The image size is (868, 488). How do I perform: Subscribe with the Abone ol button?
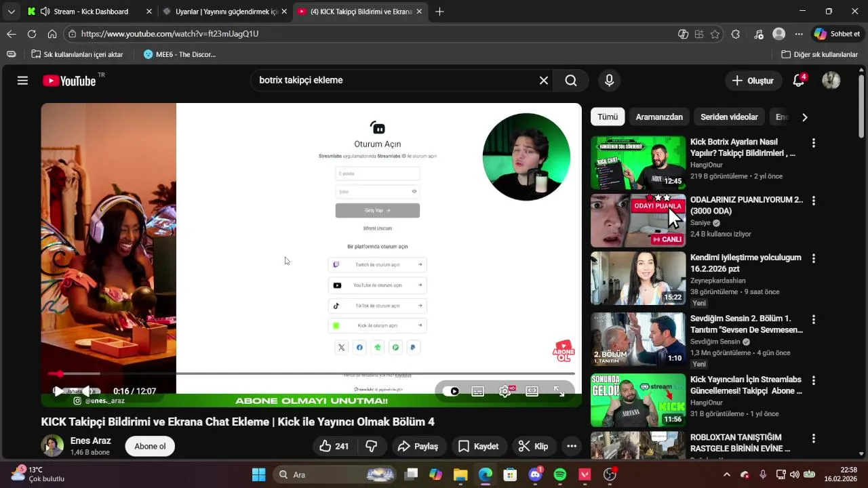(x=150, y=446)
